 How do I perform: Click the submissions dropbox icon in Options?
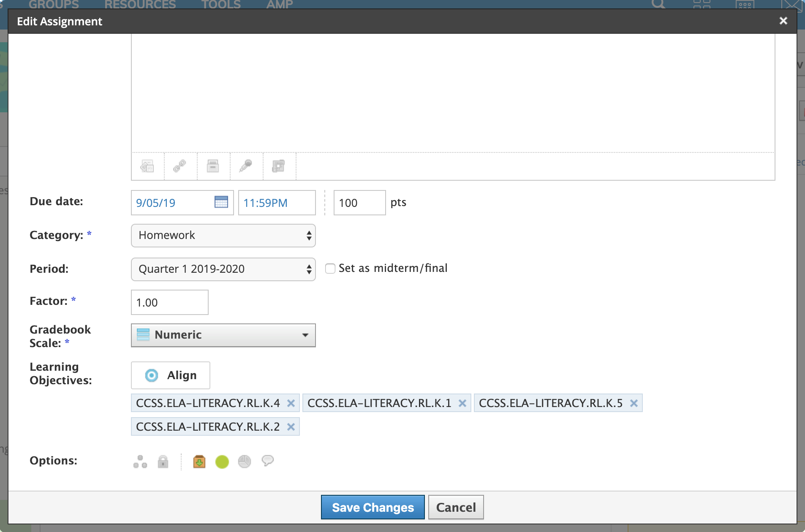point(199,461)
